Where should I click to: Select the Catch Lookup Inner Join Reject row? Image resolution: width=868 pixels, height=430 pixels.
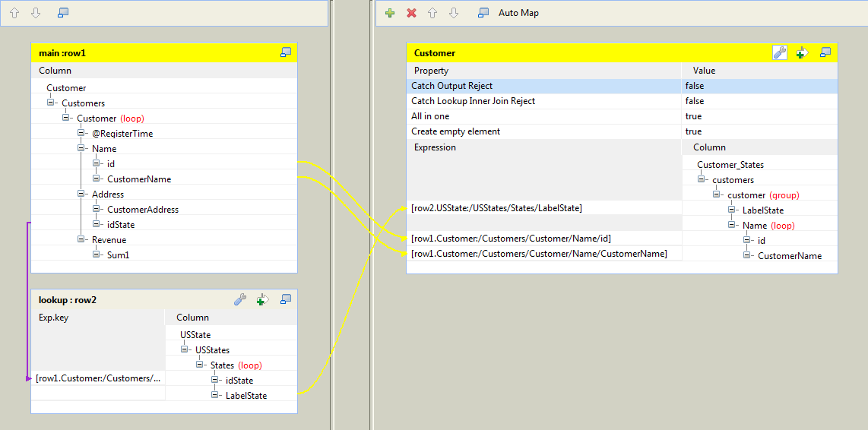473,101
